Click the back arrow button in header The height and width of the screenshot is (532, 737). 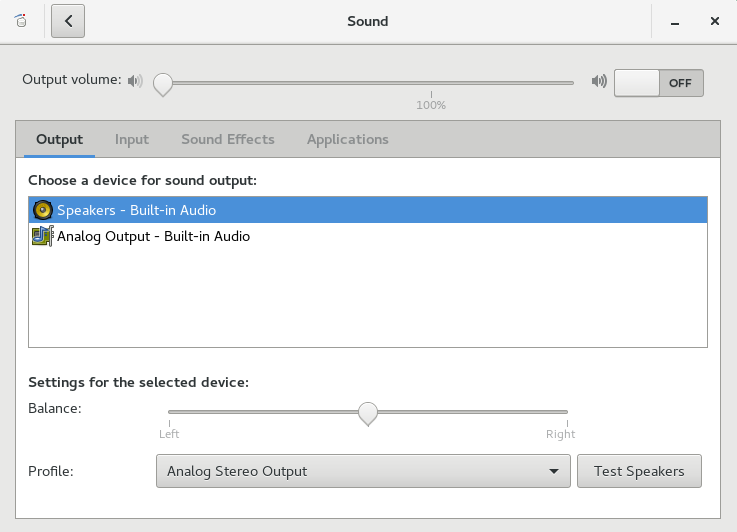68,21
